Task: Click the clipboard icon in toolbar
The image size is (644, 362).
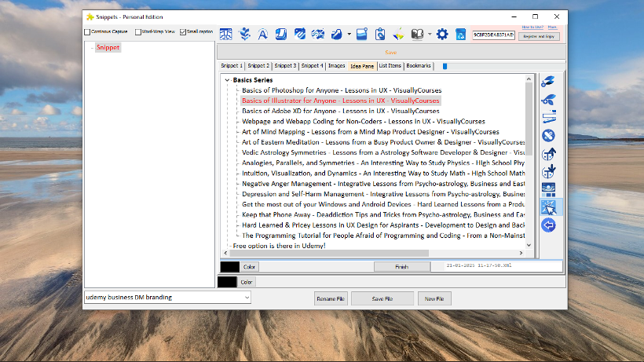Action: coord(379,35)
